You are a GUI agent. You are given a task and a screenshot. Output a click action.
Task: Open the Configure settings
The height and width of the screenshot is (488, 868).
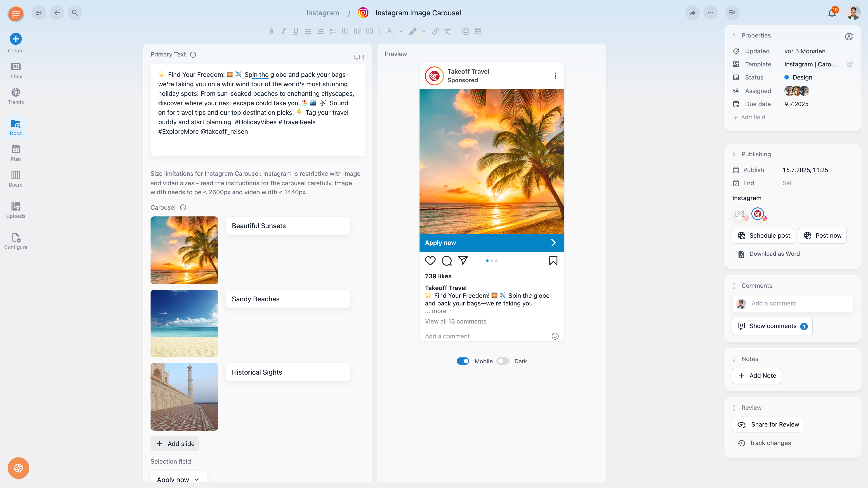click(16, 241)
